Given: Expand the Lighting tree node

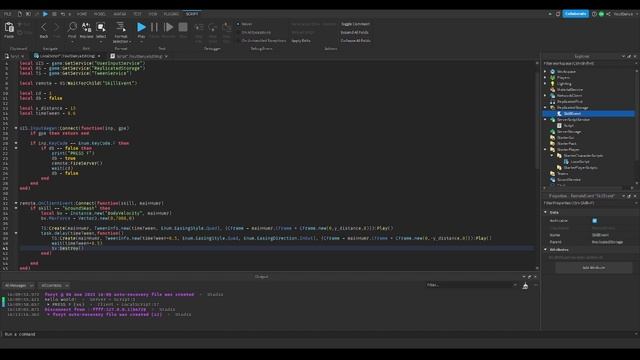Looking at the screenshot, I should 545,84.
